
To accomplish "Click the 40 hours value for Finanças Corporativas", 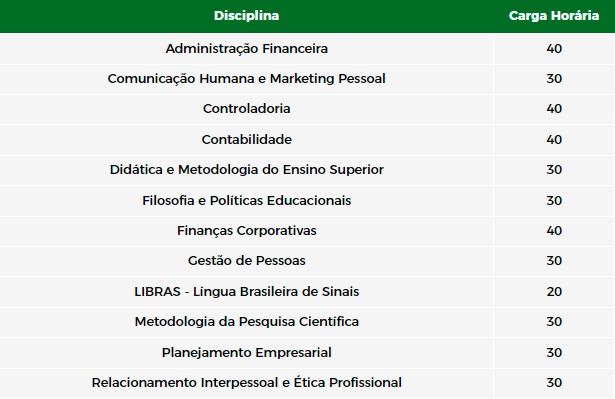I will pyautogui.click(x=554, y=231).
